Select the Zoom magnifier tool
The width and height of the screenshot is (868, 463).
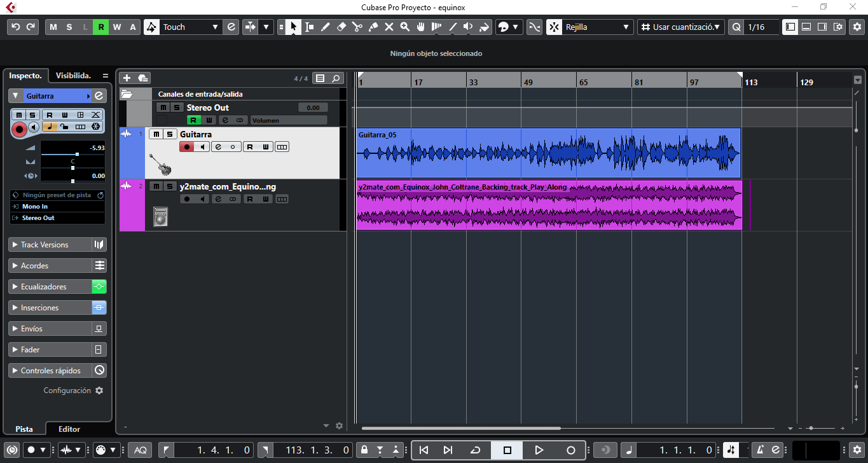click(404, 27)
